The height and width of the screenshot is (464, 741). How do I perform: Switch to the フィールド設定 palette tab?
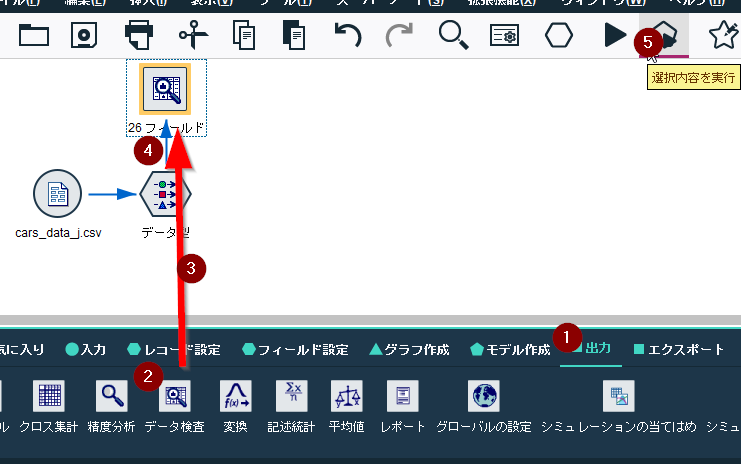point(295,350)
